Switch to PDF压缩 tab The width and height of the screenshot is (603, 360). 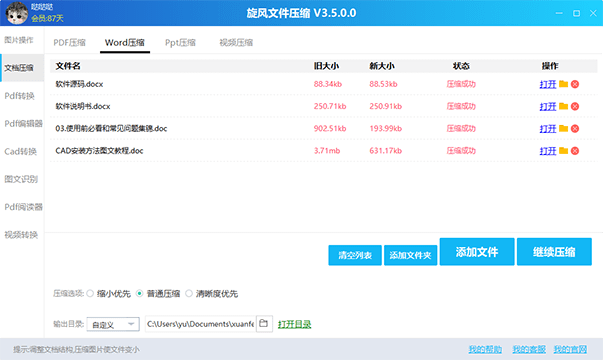[70, 43]
